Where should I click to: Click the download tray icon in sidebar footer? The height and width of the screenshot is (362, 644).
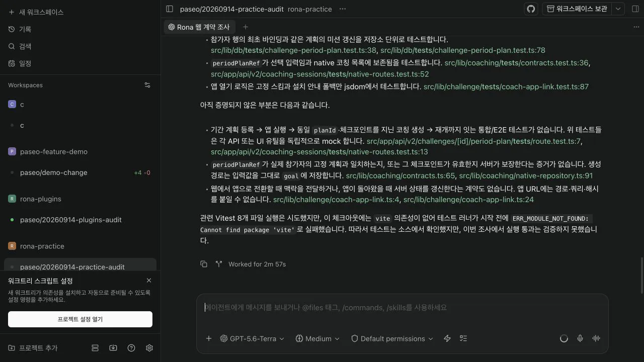pyautogui.click(x=113, y=348)
